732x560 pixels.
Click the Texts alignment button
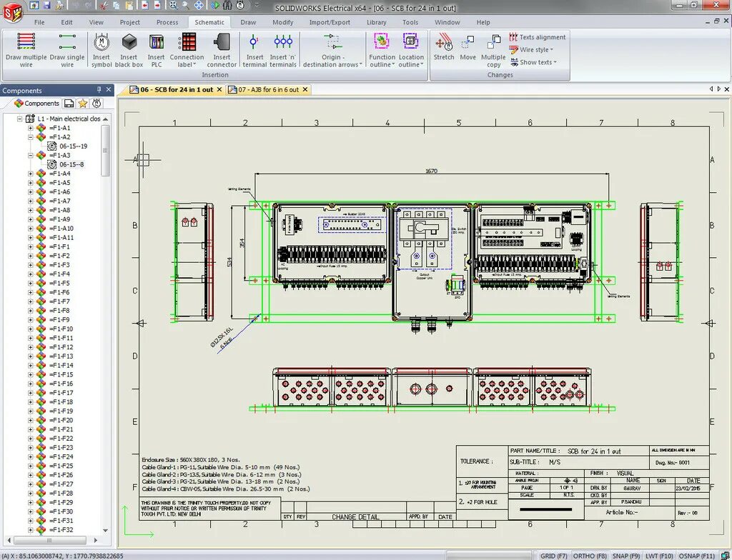tap(536, 37)
